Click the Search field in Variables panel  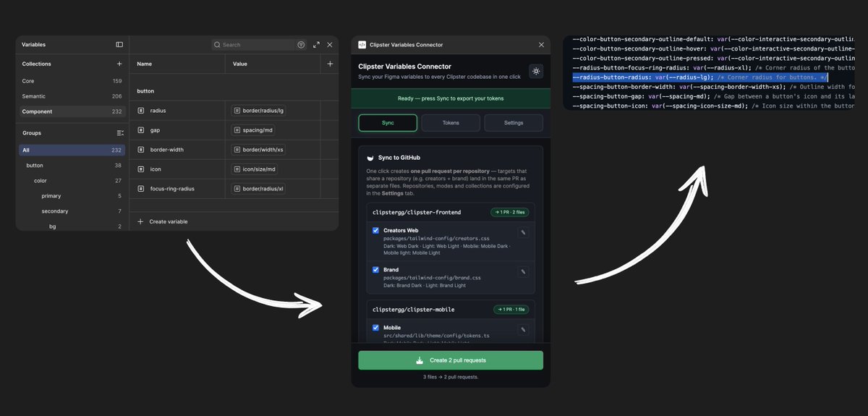(258, 45)
